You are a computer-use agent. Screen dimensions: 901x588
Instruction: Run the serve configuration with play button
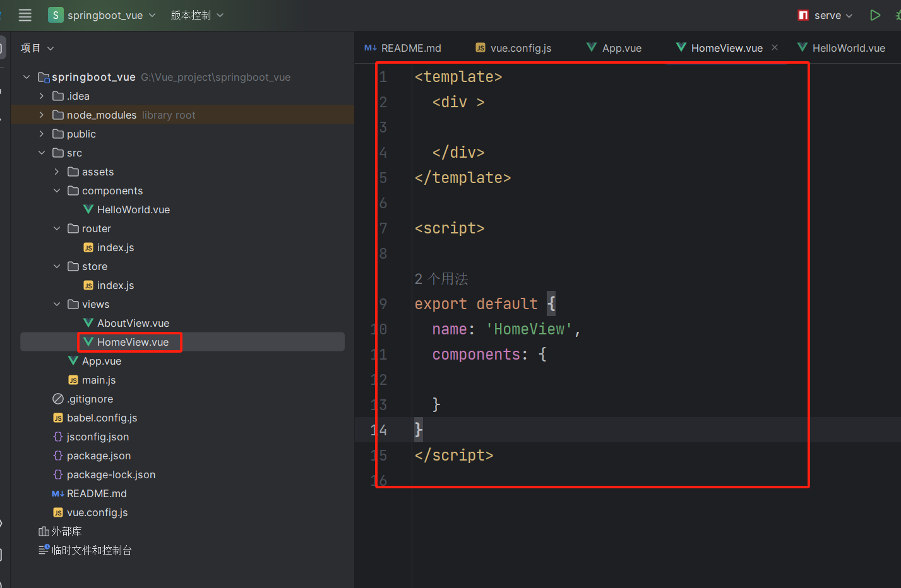coord(875,15)
